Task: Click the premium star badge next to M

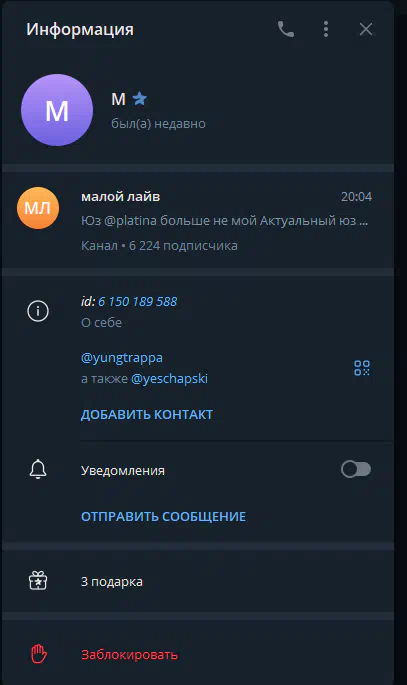Action: [x=139, y=99]
